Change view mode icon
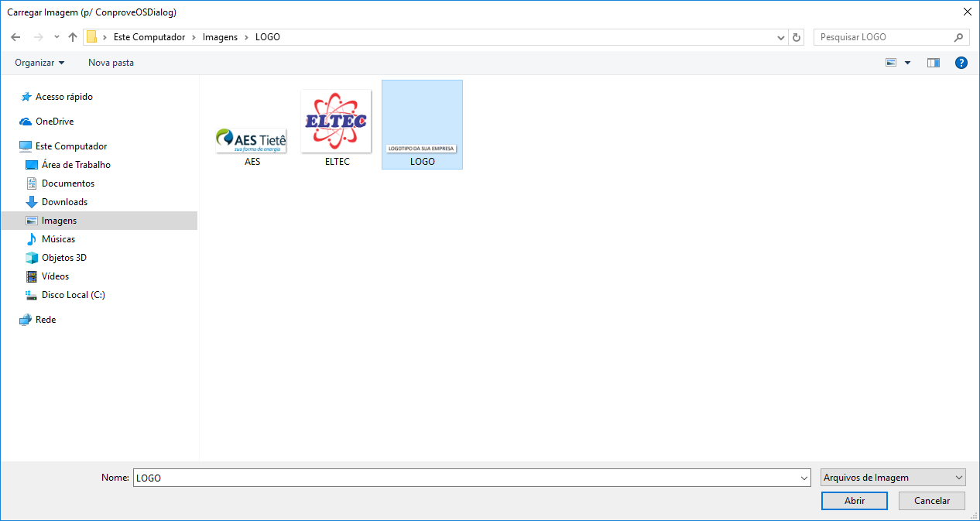 [891, 63]
